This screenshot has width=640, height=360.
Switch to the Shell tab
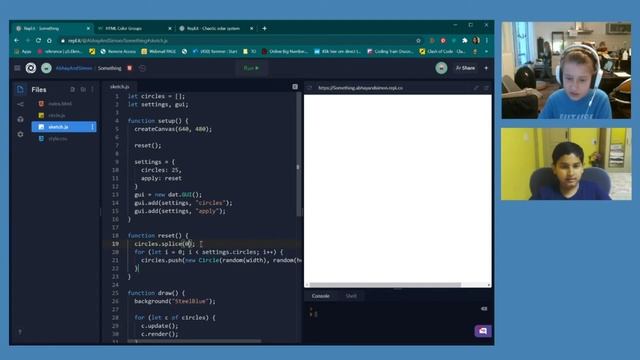(351, 296)
